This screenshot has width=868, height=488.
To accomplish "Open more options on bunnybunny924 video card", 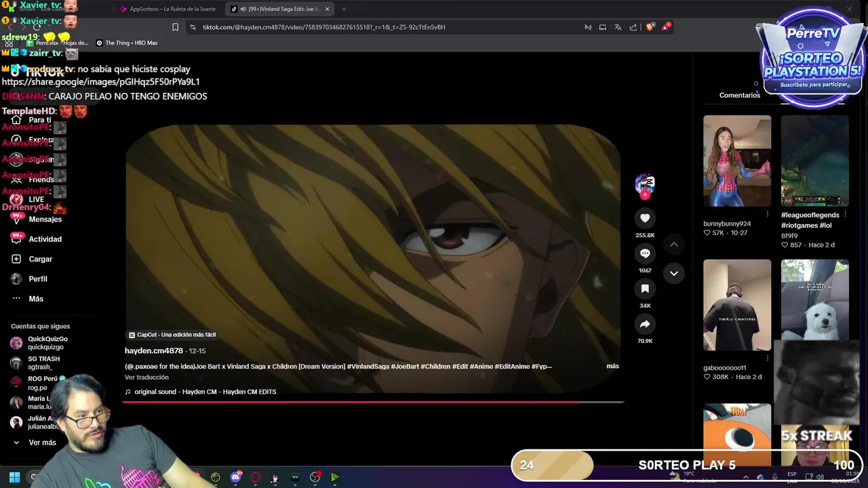I will (x=768, y=213).
